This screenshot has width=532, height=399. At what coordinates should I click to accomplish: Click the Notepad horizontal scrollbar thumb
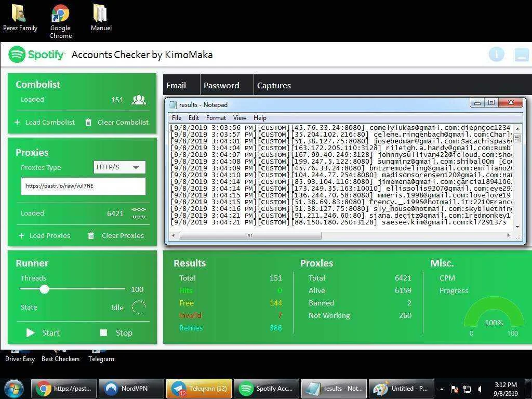coord(250,235)
